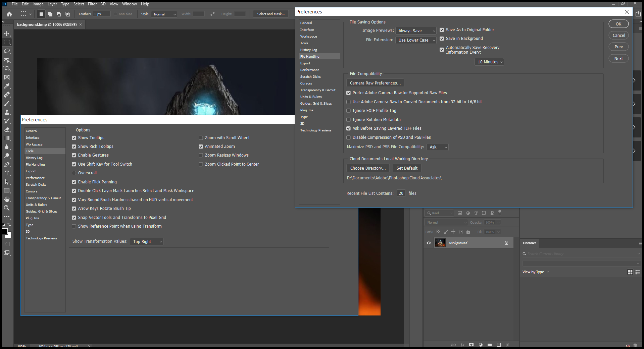Click the add layer mask icon

(471, 345)
